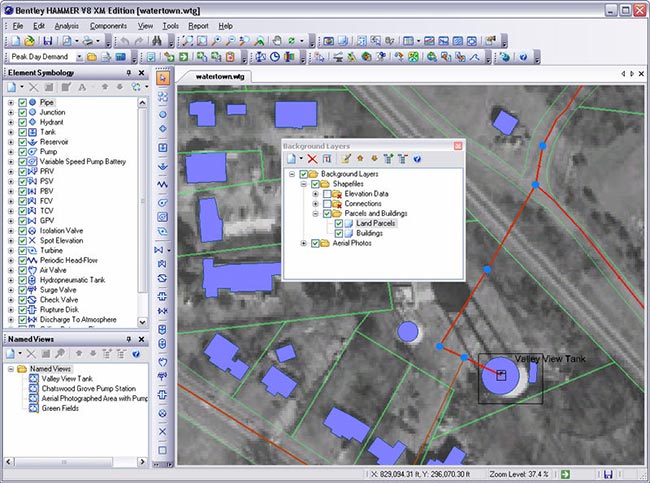Delete layer with red X in Background Layers
The image size is (650, 483).
[x=312, y=159]
